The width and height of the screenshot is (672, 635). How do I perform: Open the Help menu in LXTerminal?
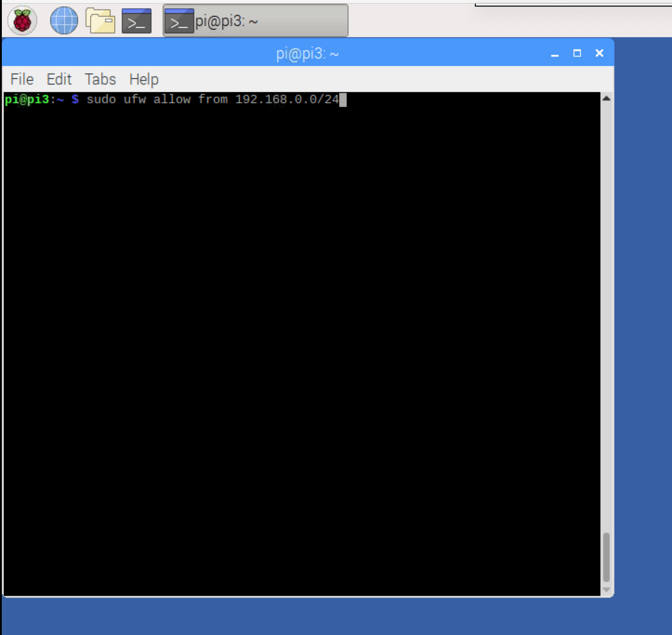pos(143,79)
